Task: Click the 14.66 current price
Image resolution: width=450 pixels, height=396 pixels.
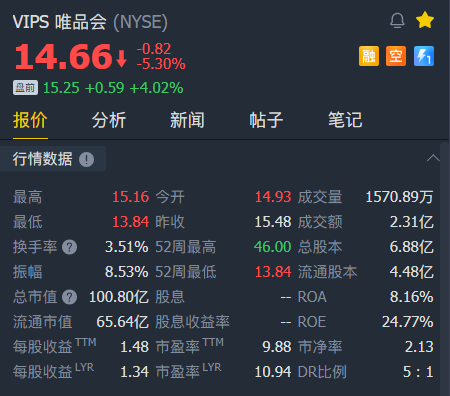Action: [63, 57]
